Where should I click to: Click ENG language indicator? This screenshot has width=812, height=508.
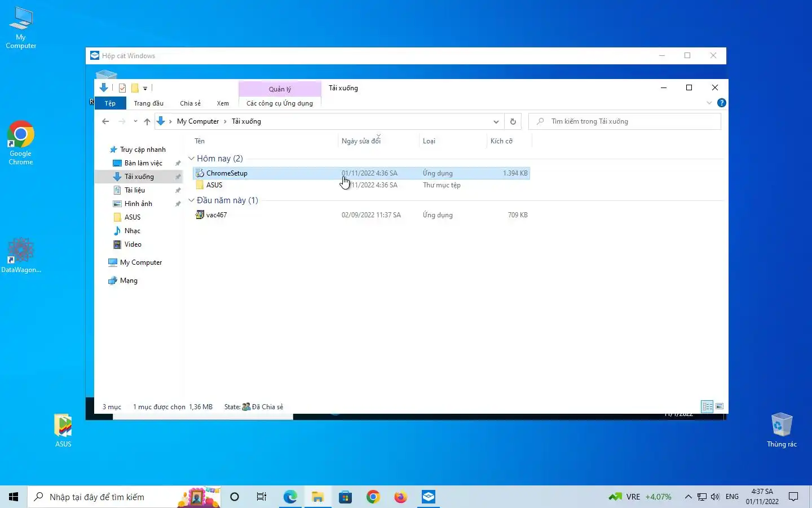coord(732,497)
